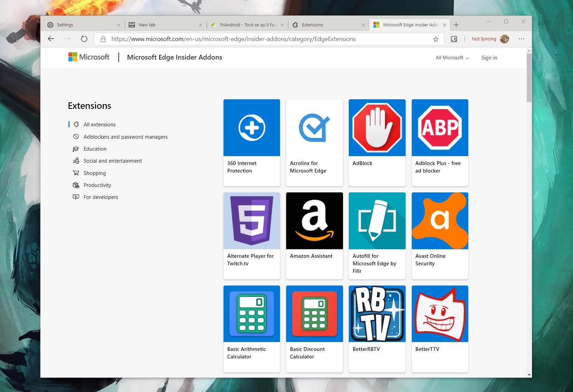The width and height of the screenshot is (573, 392).
Task: Select the Adblock Plus ABP icon
Action: [440, 128]
